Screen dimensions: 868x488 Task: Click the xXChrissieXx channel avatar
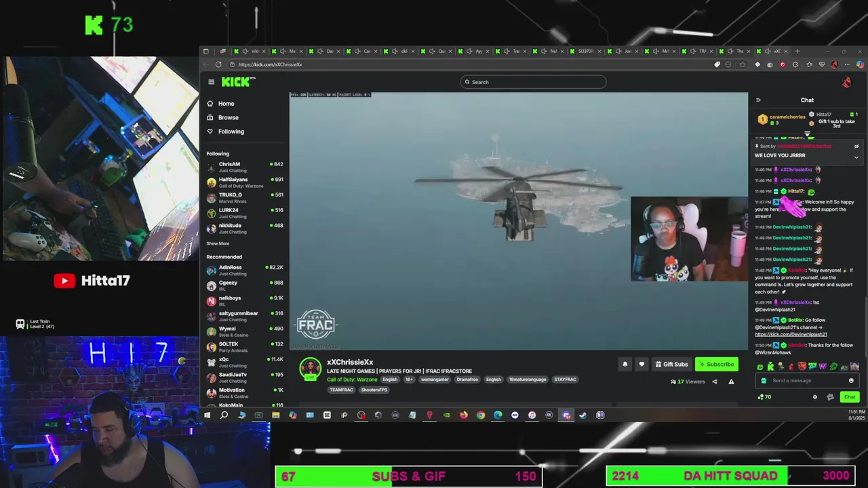311,369
